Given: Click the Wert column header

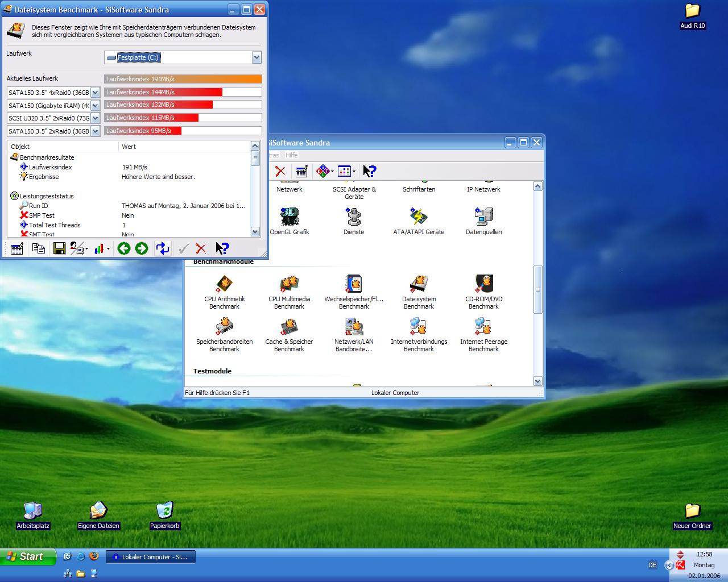Looking at the screenshot, I should click(184, 147).
